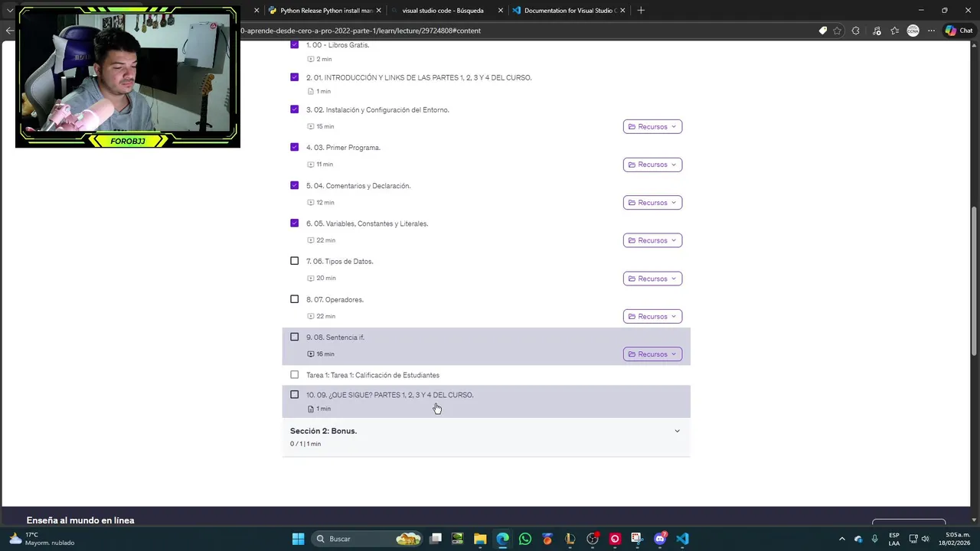Open Recursos dropdown for Instalación y Configuración
Viewport: 980px width, 551px height.
[652, 126]
